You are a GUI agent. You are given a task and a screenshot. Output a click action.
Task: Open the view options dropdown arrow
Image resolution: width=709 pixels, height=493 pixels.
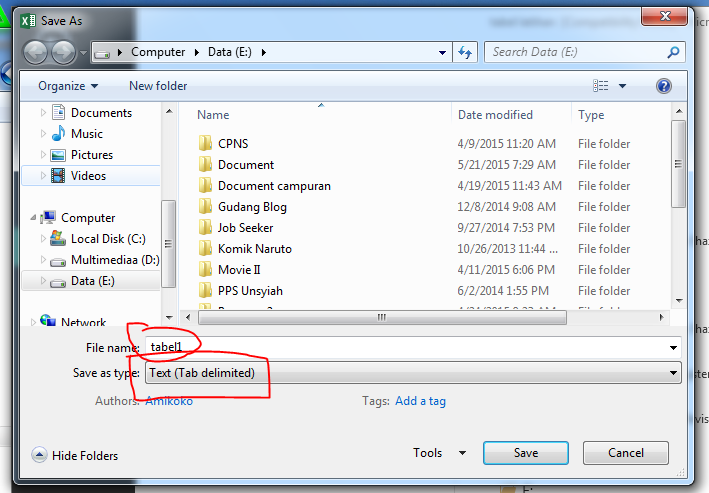pos(623,85)
